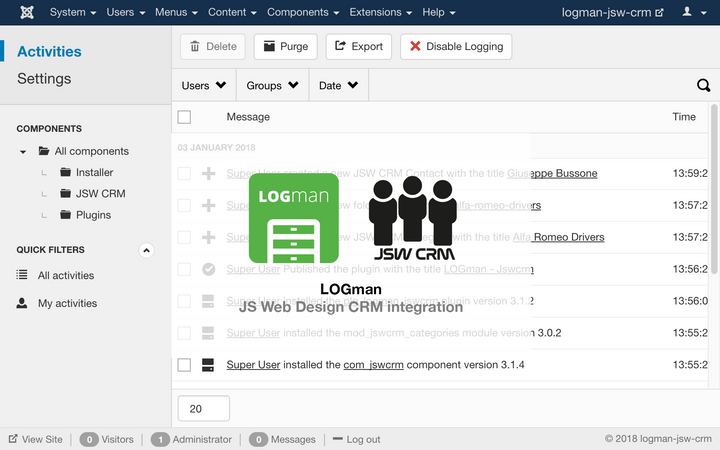Click server icon on mod_jswcrm_categories row
Image resolution: width=720 pixels, height=450 pixels.
click(x=208, y=333)
